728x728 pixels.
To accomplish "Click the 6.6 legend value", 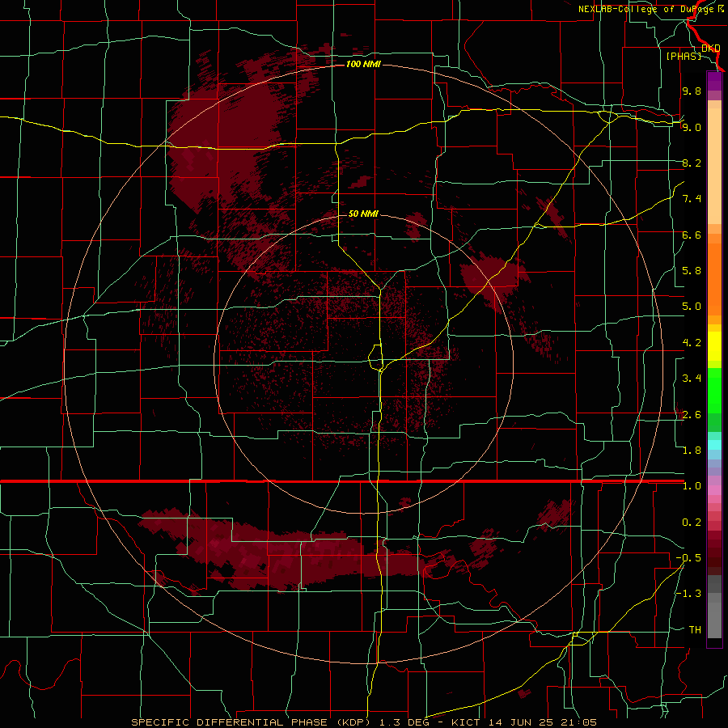I will pos(692,235).
